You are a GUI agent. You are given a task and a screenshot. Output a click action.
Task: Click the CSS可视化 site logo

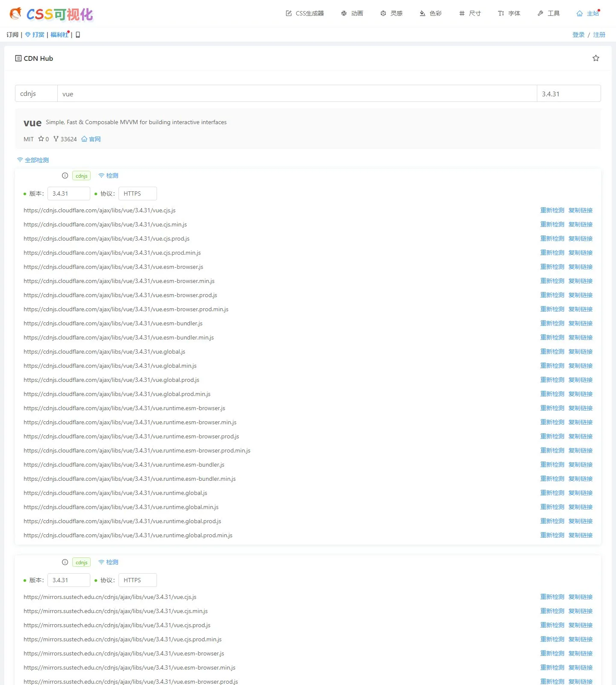(x=51, y=14)
